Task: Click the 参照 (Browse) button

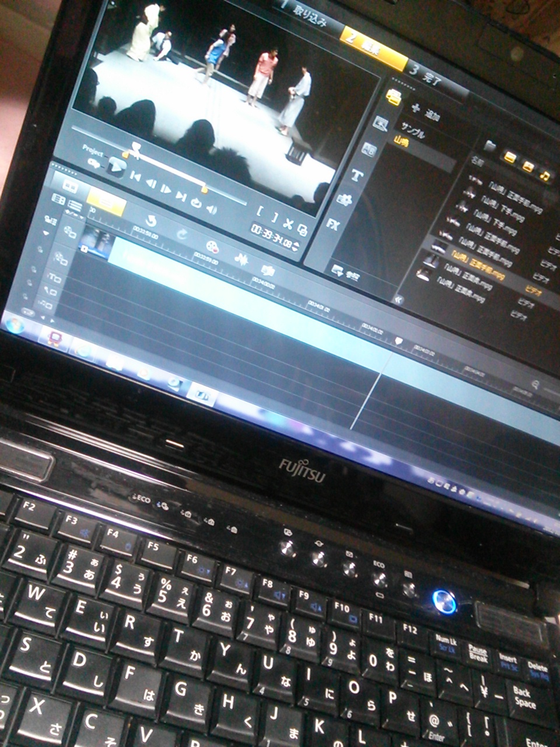Action: [345, 273]
